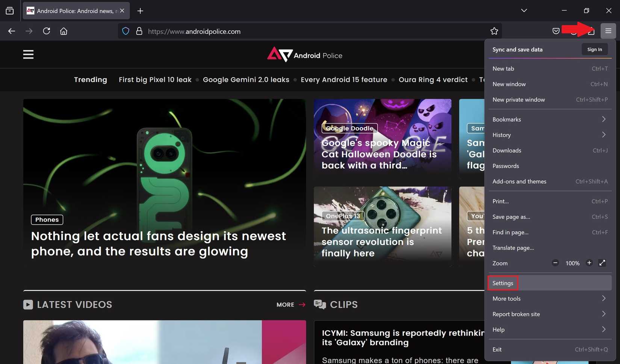This screenshot has height=364, width=620.
Task: Open a new tab with plus button
Action: click(x=140, y=11)
